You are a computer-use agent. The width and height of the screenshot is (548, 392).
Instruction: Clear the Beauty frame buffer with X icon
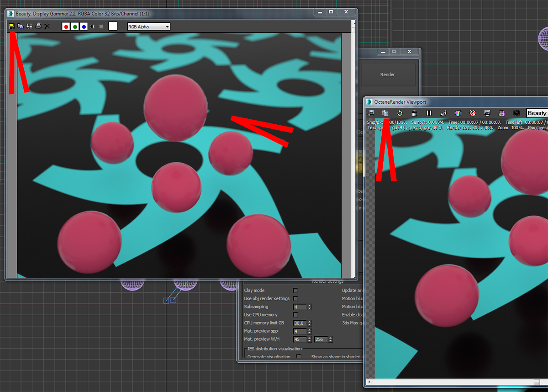(x=47, y=26)
